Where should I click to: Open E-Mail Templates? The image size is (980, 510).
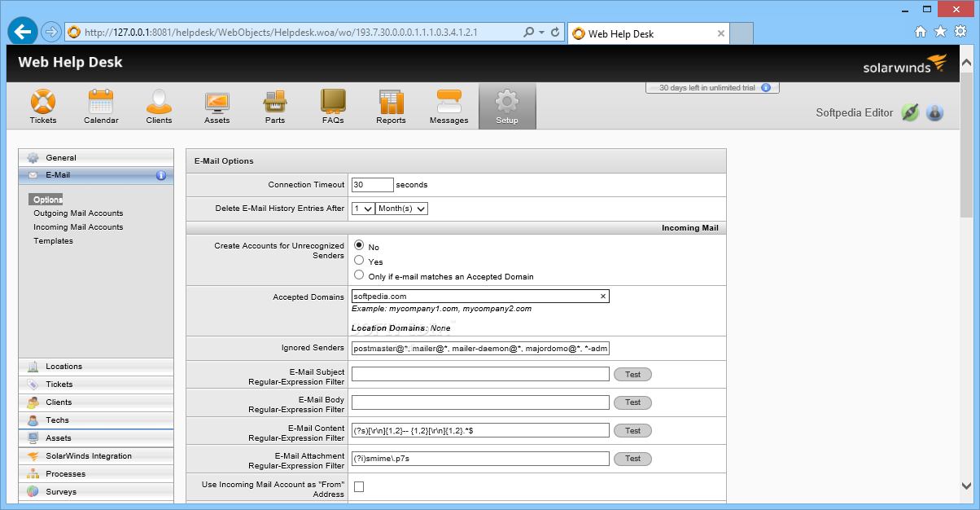tap(53, 241)
